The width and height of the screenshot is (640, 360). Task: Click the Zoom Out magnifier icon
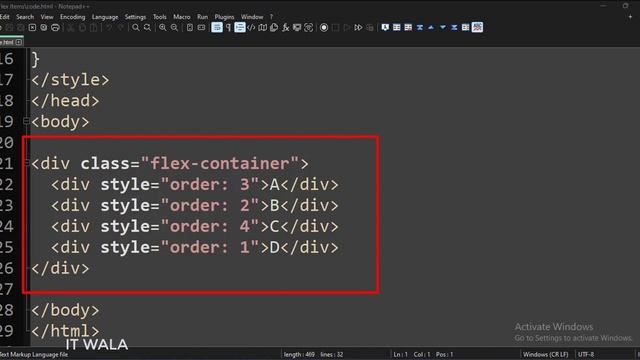point(174,27)
